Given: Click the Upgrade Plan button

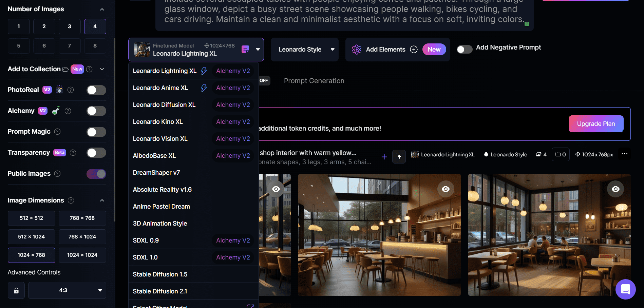Looking at the screenshot, I should coord(596,123).
